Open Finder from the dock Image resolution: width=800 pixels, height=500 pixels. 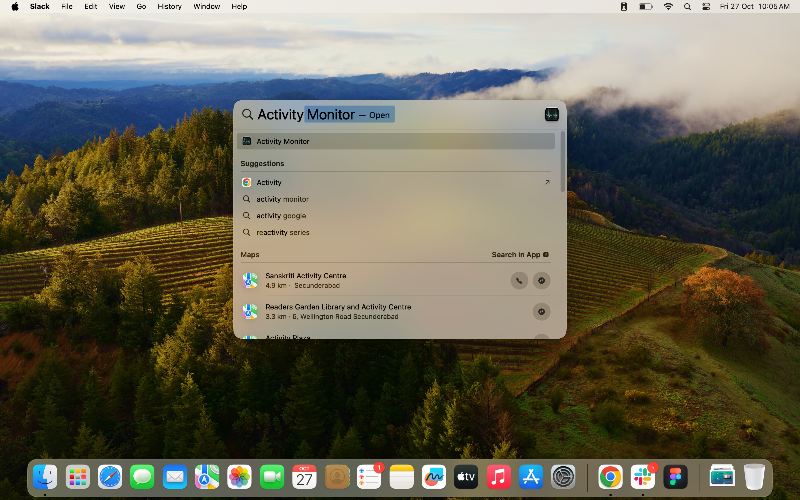pyautogui.click(x=45, y=477)
